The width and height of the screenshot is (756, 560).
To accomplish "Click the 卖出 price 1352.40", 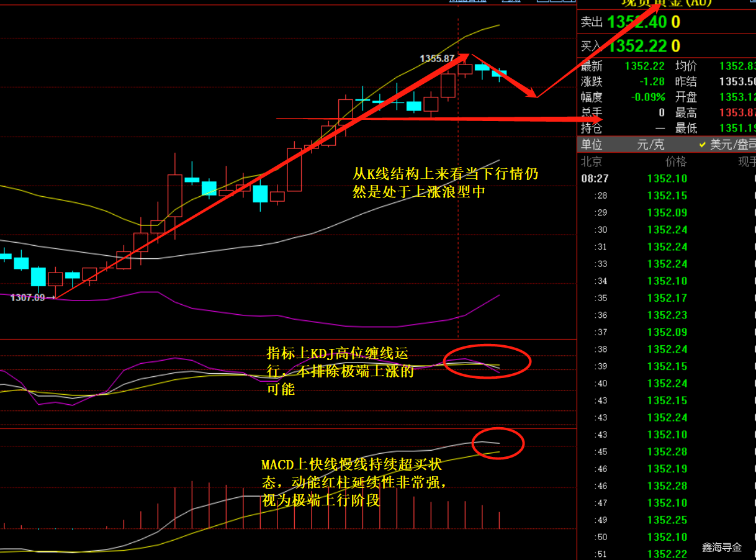I will (637, 22).
